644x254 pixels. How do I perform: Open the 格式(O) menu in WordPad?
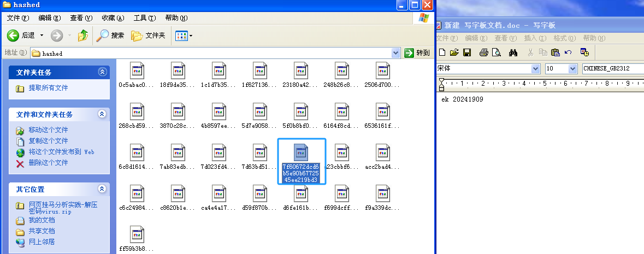[565, 38]
